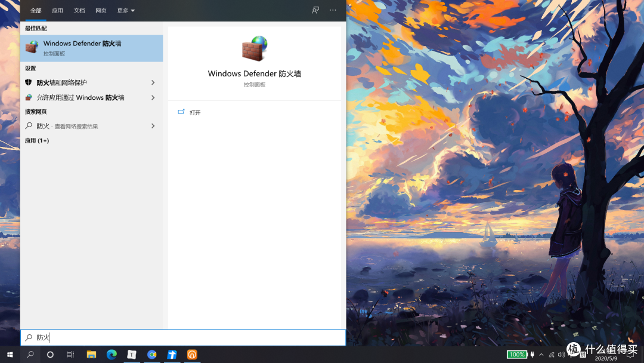Viewport: 644px width, 363px height.
Task: Open 防火 - 查看网络搜索结果
Action: tap(92, 126)
